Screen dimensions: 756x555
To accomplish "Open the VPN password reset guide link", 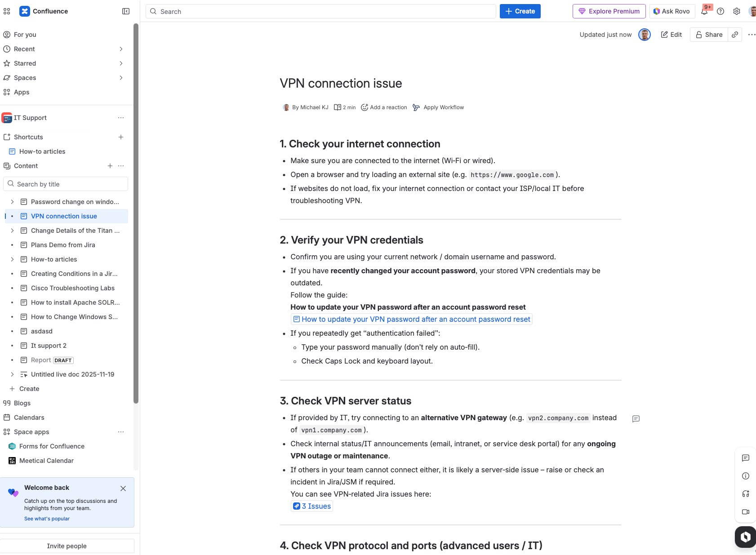I will coord(415,319).
